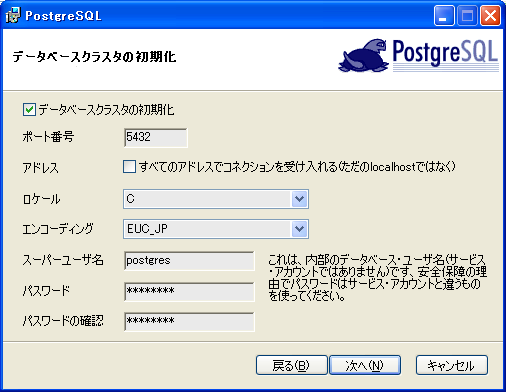The width and height of the screenshot is (506, 392).
Task: Minimize the PostgreSQL installer window
Action: pyautogui.click(x=444, y=16)
